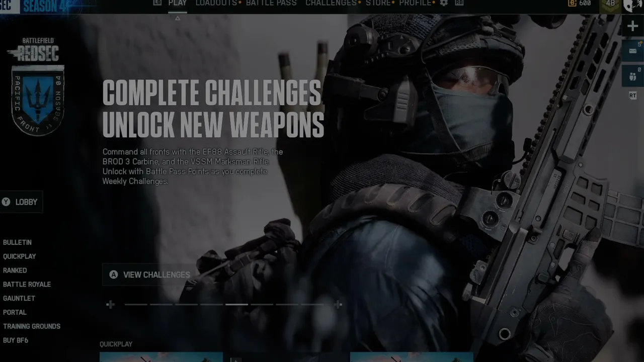The height and width of the screenshot is (362, 644).
Task: Click the 'SEASON 4' label in the top corner
Action: tap(45, 6)
